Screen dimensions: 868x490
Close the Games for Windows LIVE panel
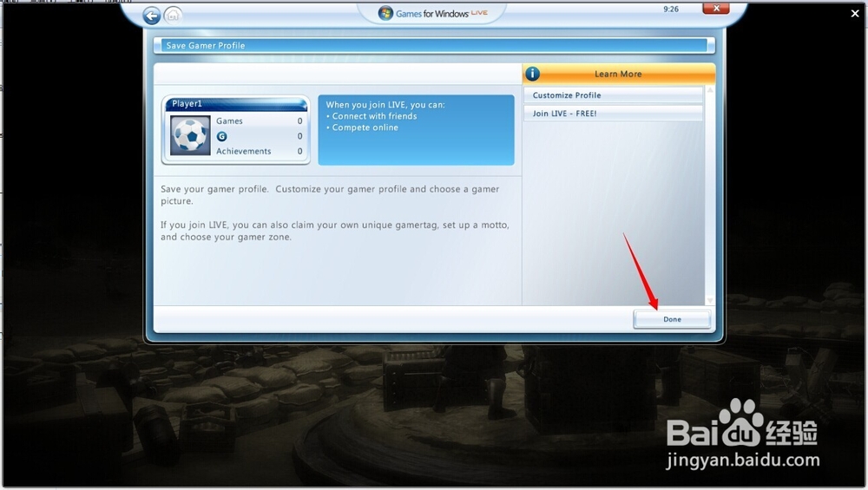click(x=716, y=9)
